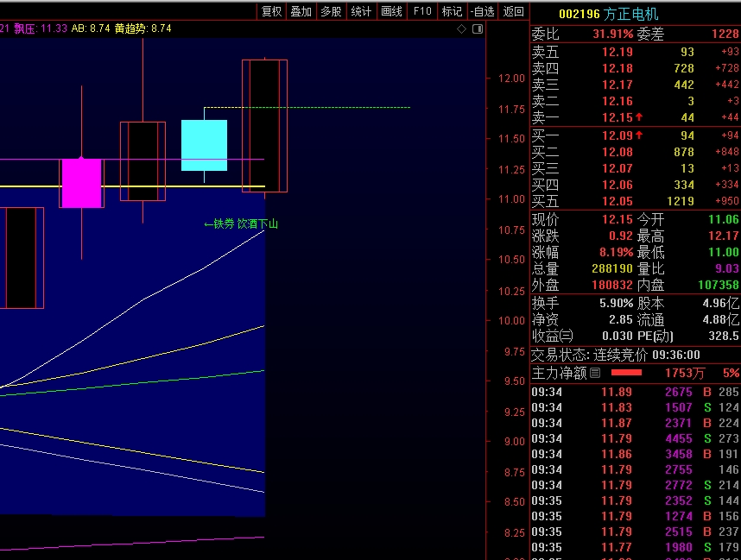
Task: Open F10 company information
Action: (422, 11)
